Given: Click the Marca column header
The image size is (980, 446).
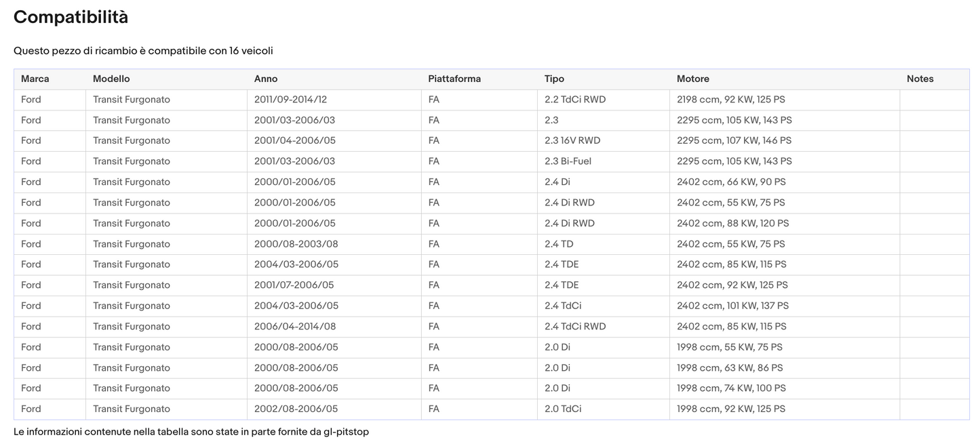Looking at the screenshot, I should point(35,79).
